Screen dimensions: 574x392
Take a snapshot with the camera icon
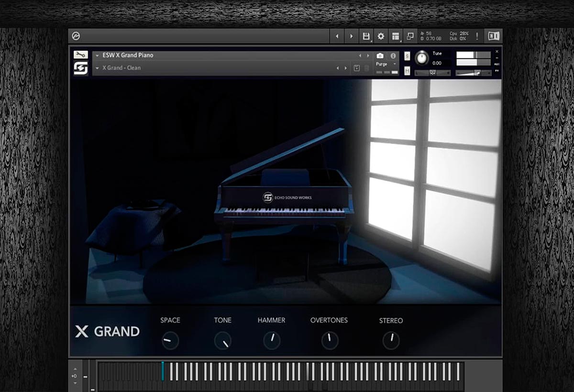380,55
